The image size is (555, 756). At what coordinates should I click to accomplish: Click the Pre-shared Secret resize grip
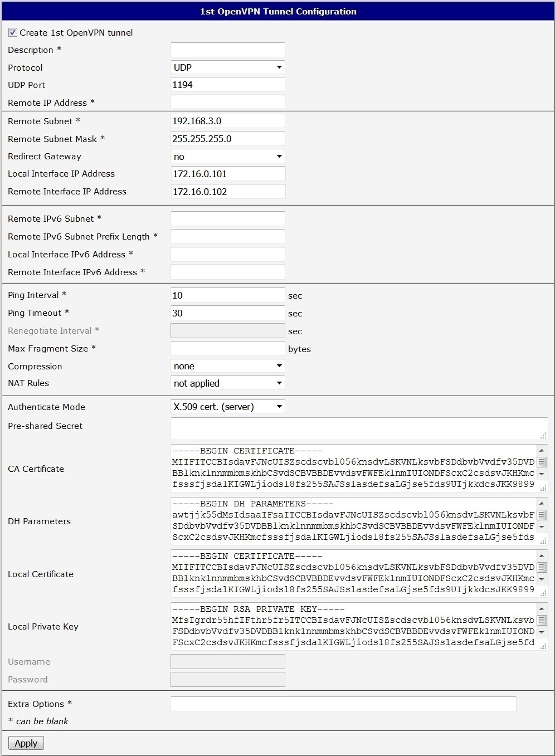pyautogui.click(x=543, y=436)
